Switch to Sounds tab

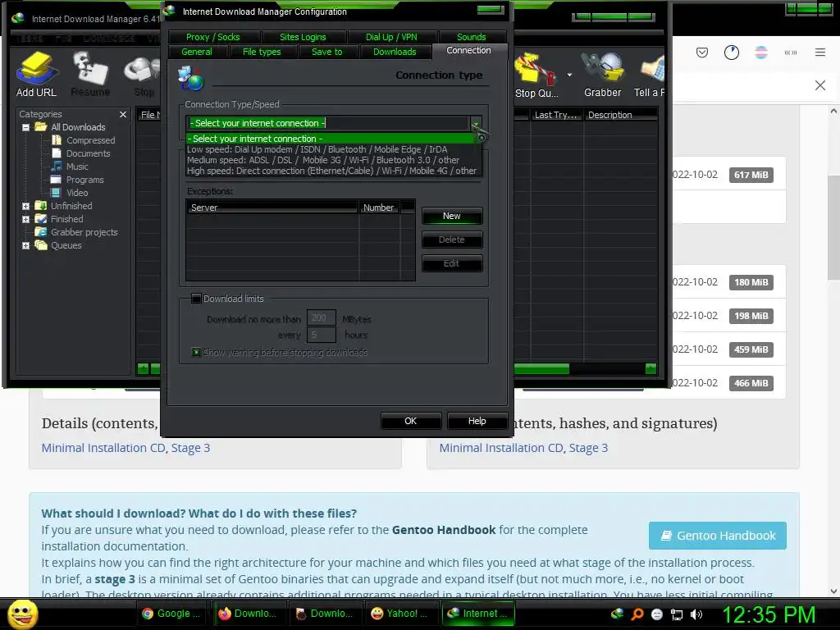pyautogui.click(x=472, y=37)
